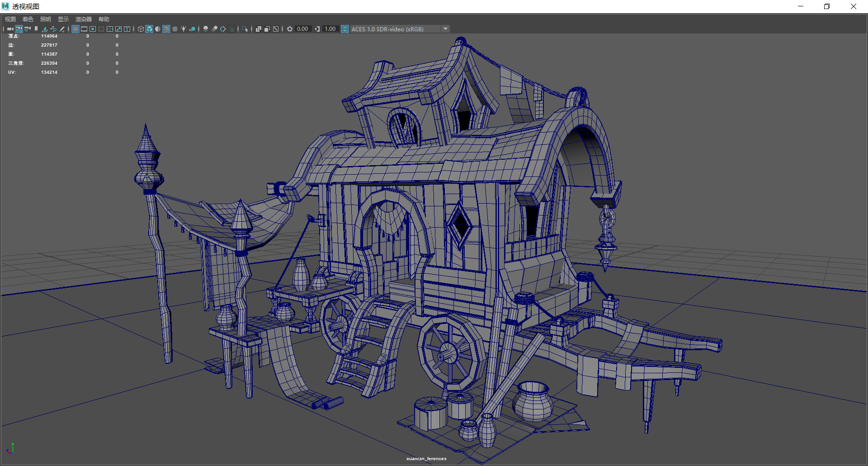
Task: Open the 着色 (Shading) menu
Action: 28,19
